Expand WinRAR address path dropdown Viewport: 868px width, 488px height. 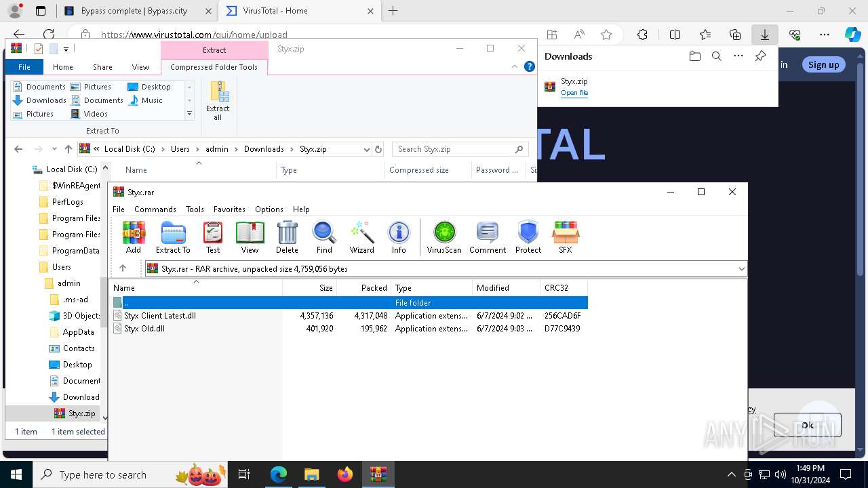(x=741, y=269)
